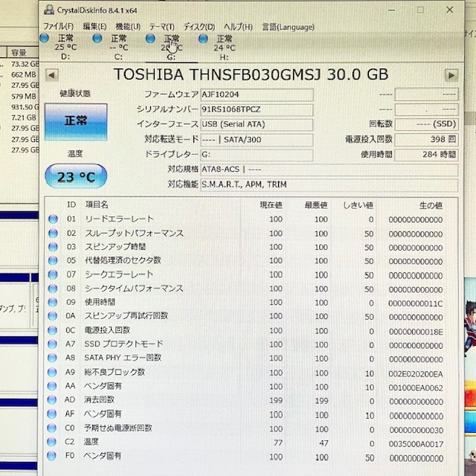Open the 編集(E) menu
476x476 pixels.
click(94, 27)
